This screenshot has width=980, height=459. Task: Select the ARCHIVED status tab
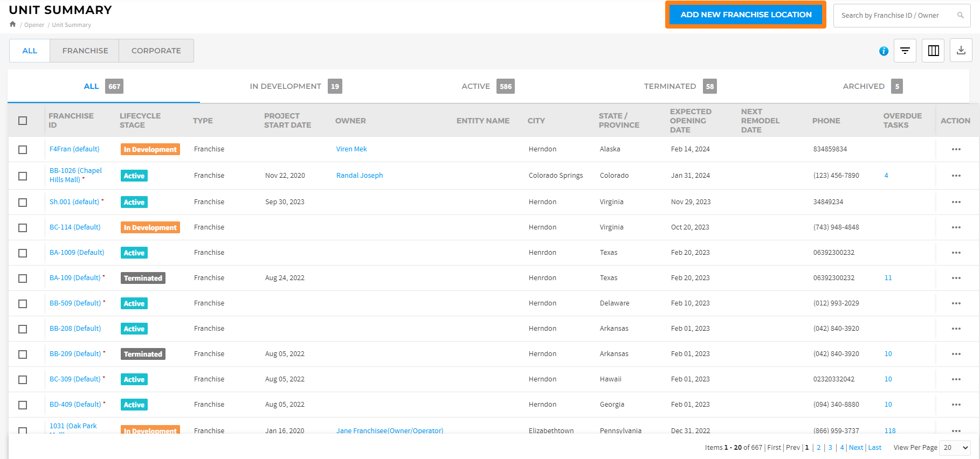click(x=873, y=86)
